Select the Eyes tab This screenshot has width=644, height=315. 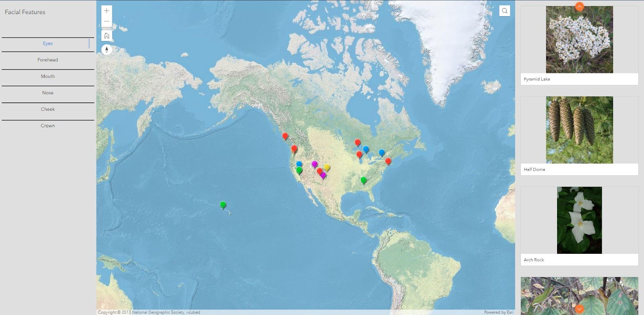pos(48,44)
